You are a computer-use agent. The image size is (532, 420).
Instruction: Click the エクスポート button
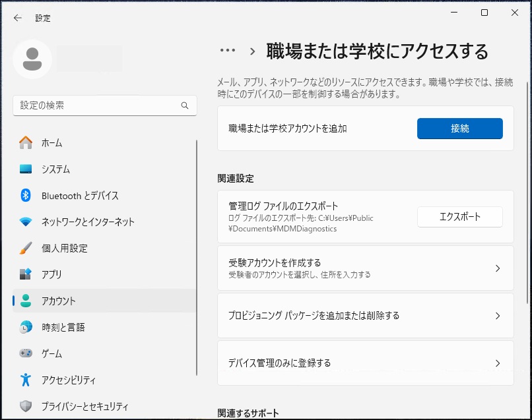click(x=459, y=217)
